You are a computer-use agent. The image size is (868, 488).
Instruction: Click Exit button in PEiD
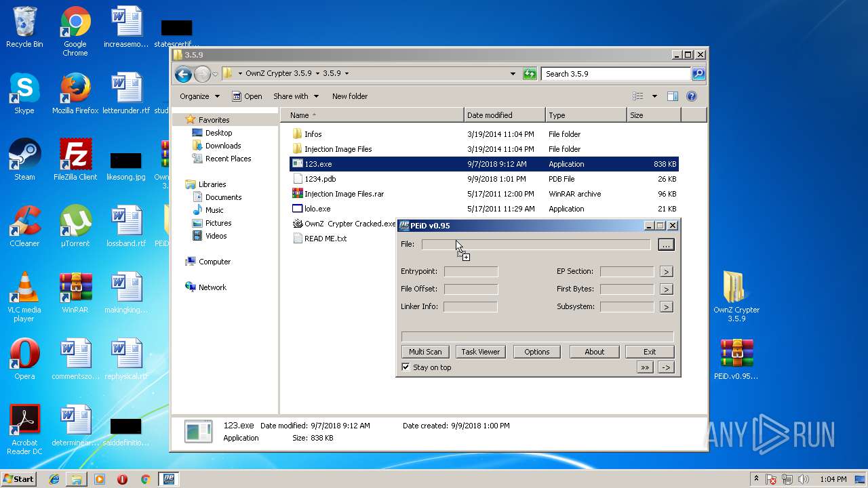[x=650, y=352]
